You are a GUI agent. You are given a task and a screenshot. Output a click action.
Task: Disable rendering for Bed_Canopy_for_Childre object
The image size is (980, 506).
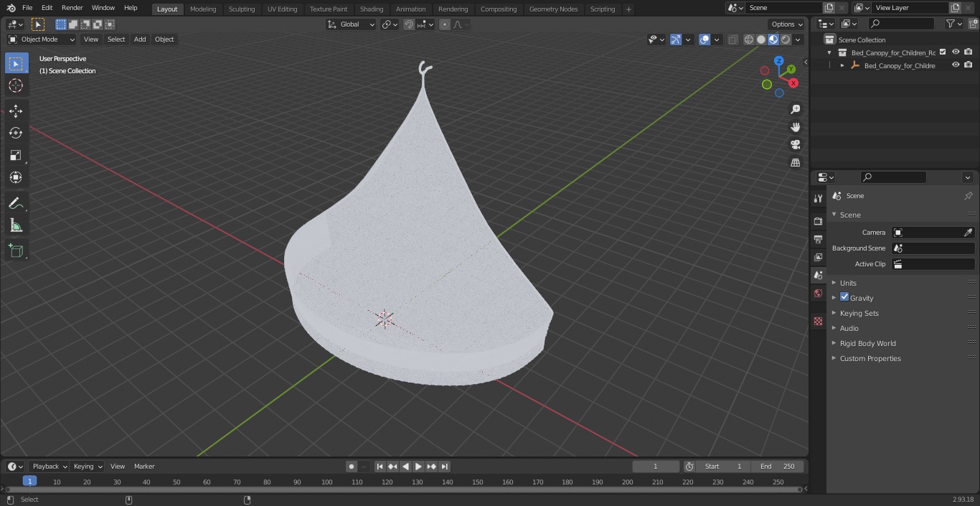[969, 65]
